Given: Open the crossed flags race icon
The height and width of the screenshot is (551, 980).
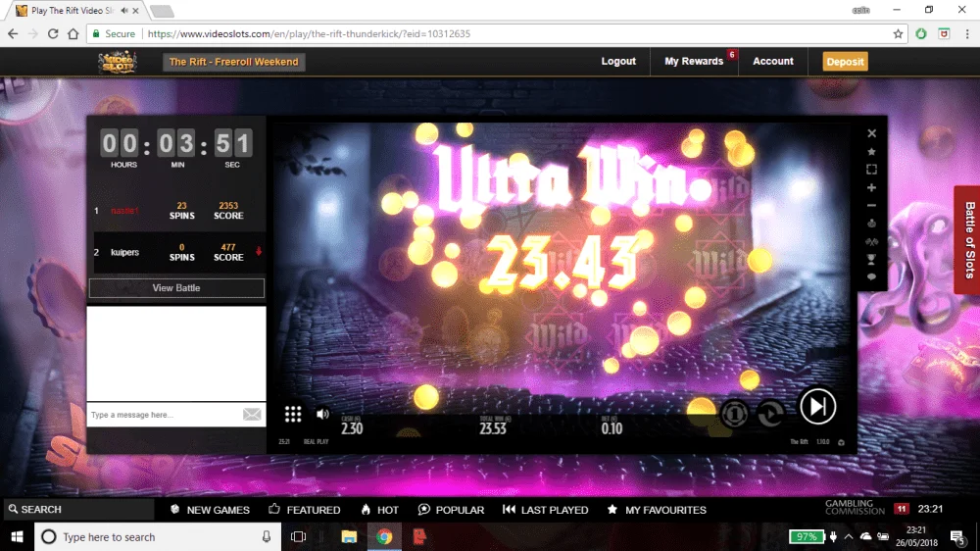Looking at the screenshot, I should pos(871,241).
